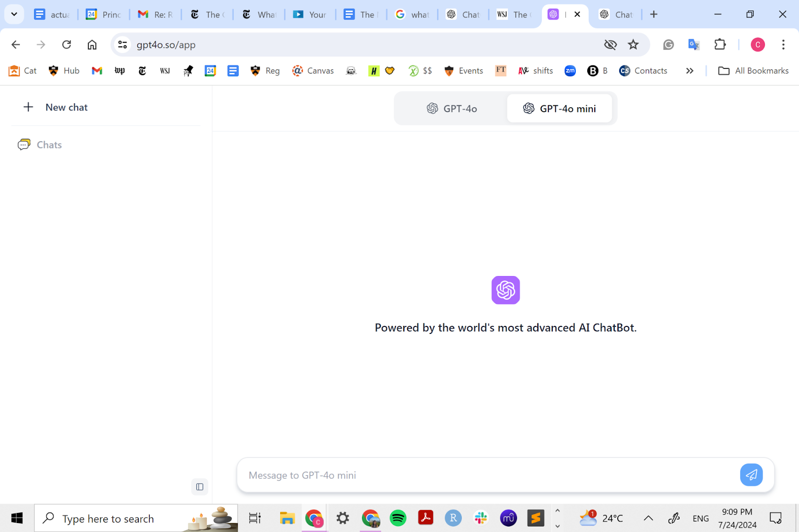The height and width of the screenshot is (532, 799).
Task: Open the Canvas bookmark
Action: [x=313, y=71]
